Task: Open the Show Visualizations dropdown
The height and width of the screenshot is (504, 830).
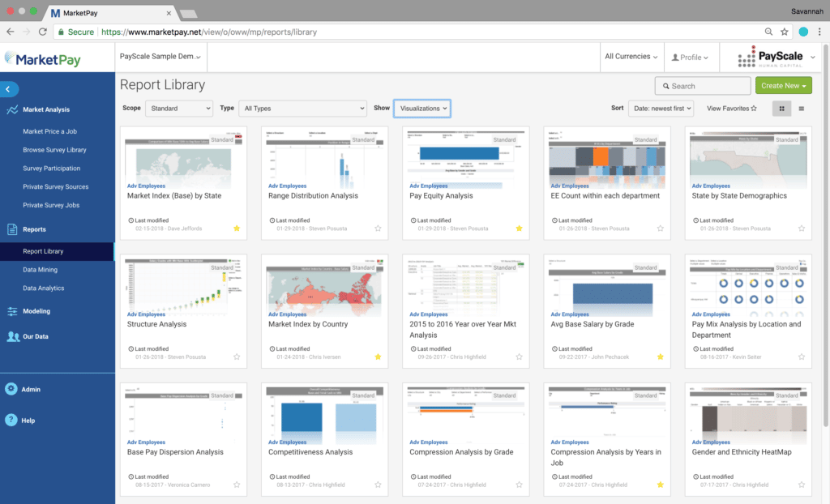Action: coord(421,109)
